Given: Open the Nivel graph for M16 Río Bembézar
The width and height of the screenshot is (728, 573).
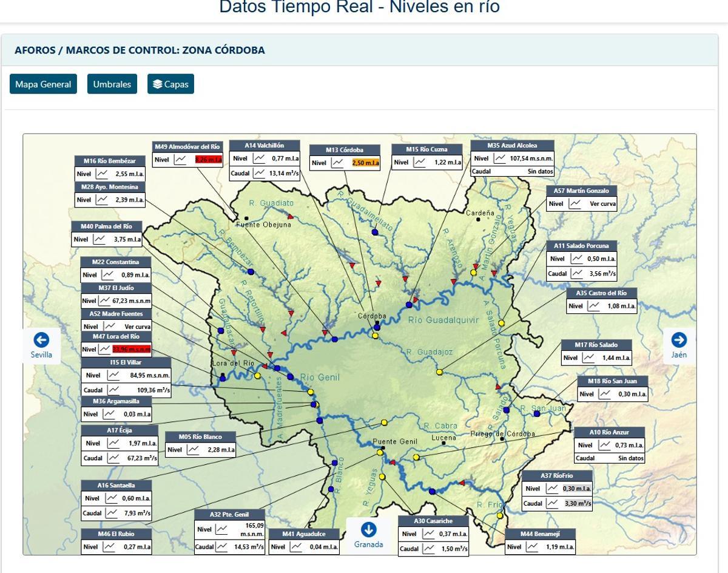Looking at the screenshot, I should (x=101, y=174).
